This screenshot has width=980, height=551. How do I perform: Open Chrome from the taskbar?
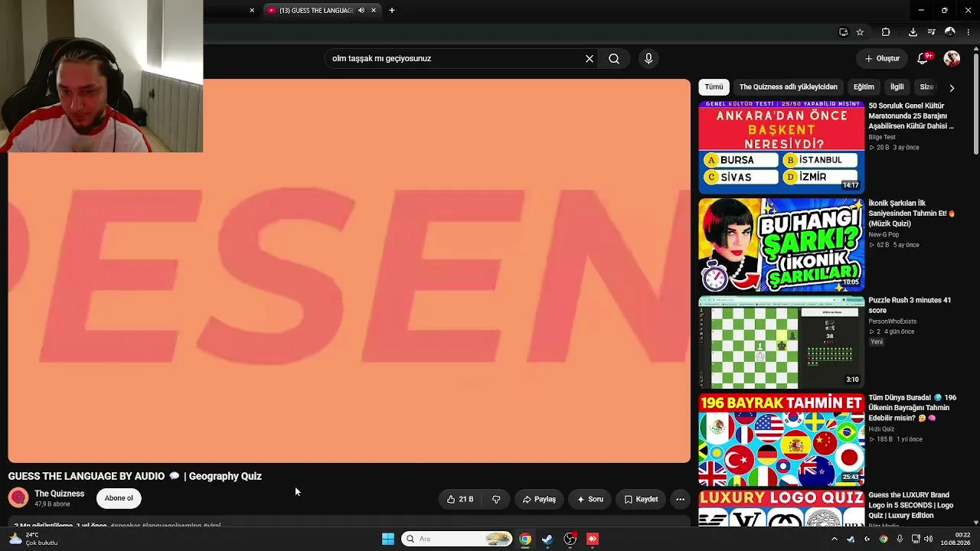(525, 539)
